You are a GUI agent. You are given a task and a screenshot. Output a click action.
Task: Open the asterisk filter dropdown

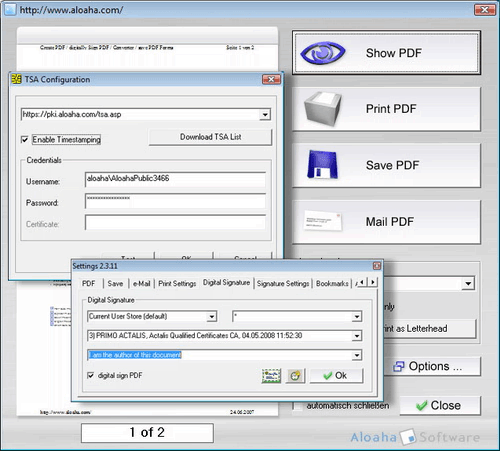point(357,316)
